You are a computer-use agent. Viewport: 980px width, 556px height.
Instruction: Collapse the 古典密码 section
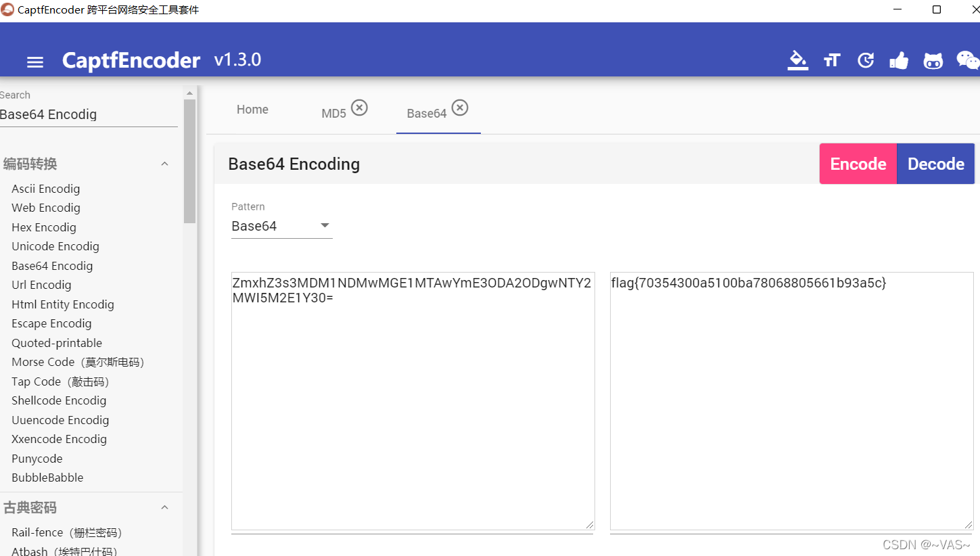point(164,507)
